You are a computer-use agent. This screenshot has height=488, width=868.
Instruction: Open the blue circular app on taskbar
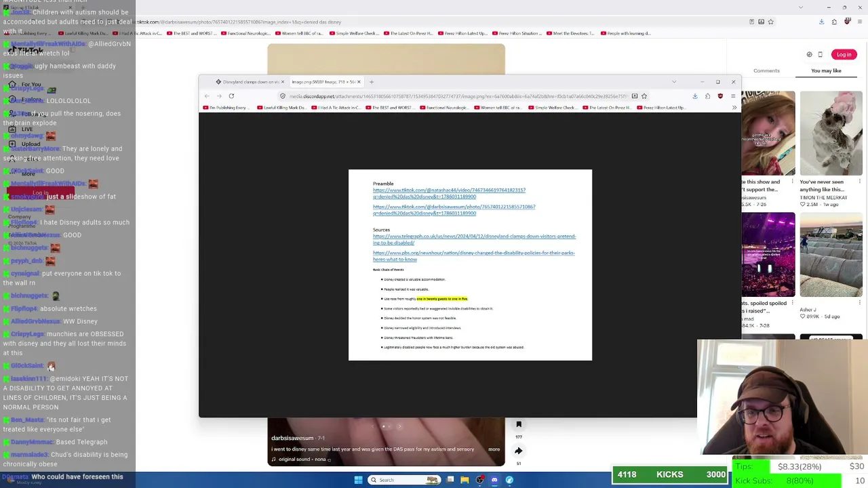[509, 480]
